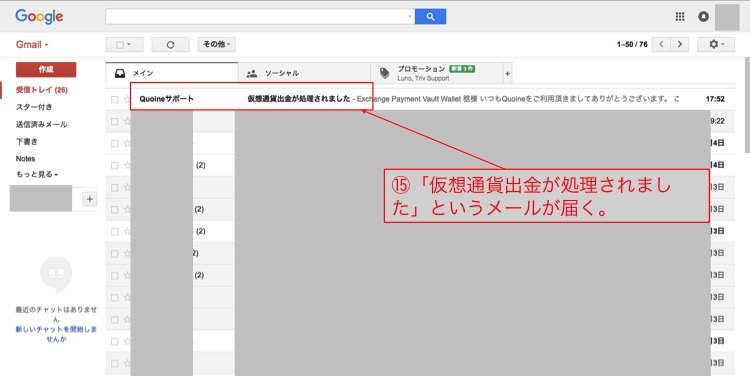
Task: Click the 新着3件 badge on プロモーション
Action: [x=462, y=69]
